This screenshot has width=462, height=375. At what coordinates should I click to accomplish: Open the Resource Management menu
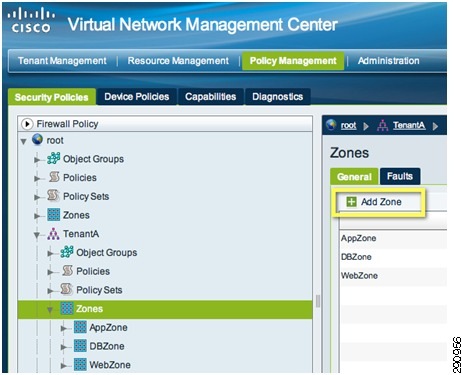[178, 61]
